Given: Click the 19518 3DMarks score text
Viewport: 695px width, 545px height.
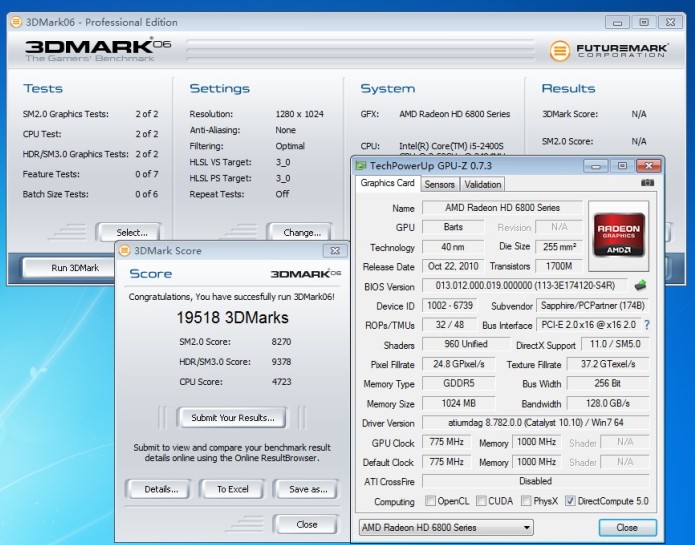Looking at the screenshot, I should (232, 317).
